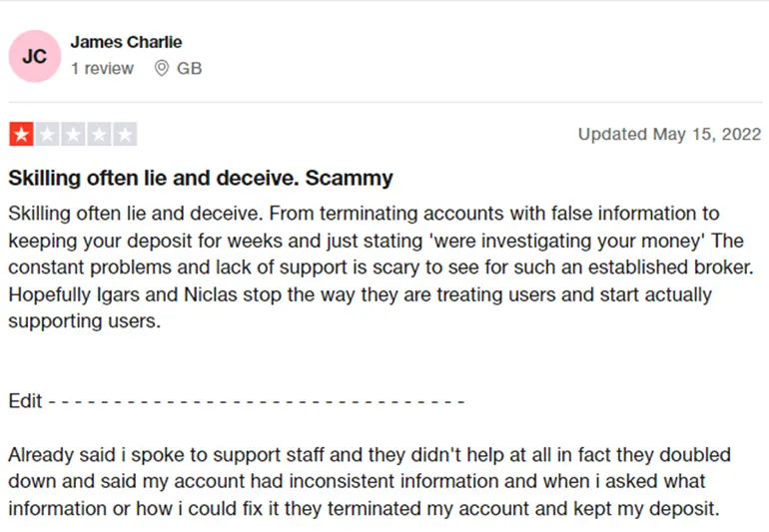Click the fifth grey rating star
The image size is (769, 532).
click(x=125, y=134)
